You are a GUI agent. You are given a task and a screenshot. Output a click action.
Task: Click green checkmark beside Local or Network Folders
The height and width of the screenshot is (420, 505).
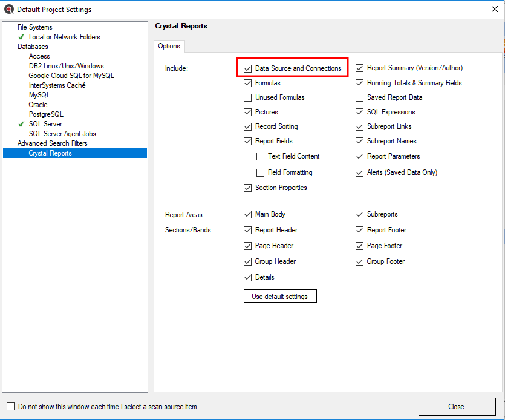(x=21, y=37)
